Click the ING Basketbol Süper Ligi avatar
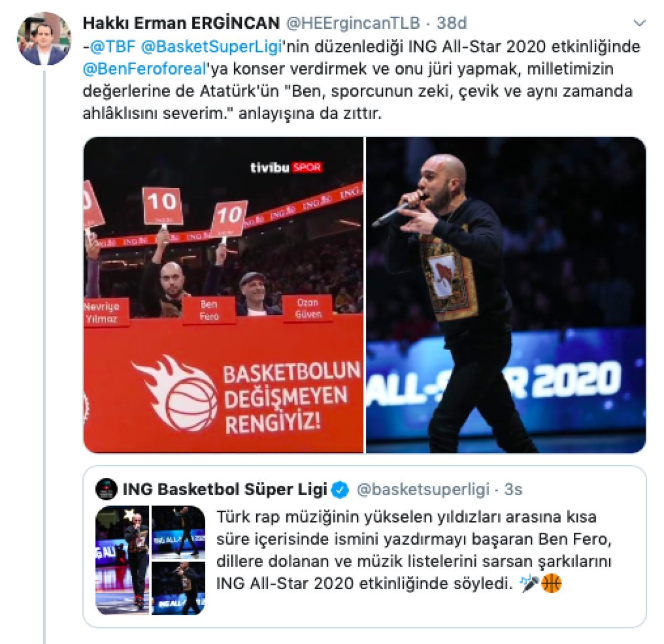The width and height of the screenshot is (664, 644). 107,490
